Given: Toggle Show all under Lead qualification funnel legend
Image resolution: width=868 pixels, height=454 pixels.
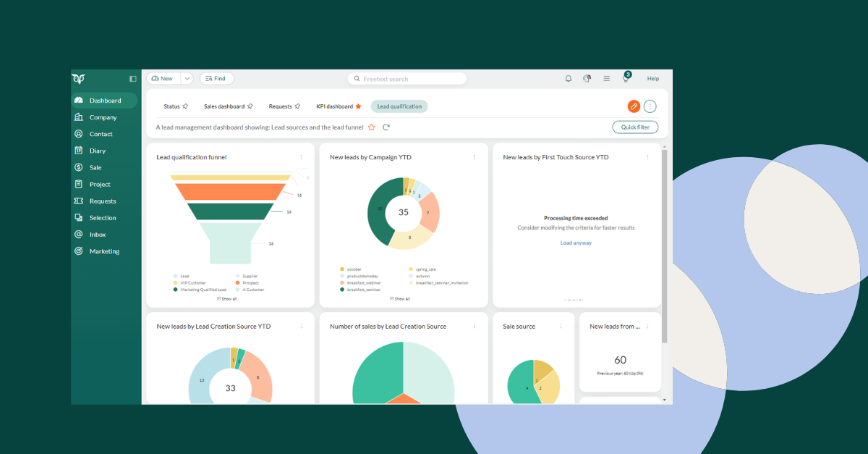Looking at the screenshot, I should [226, 298].
